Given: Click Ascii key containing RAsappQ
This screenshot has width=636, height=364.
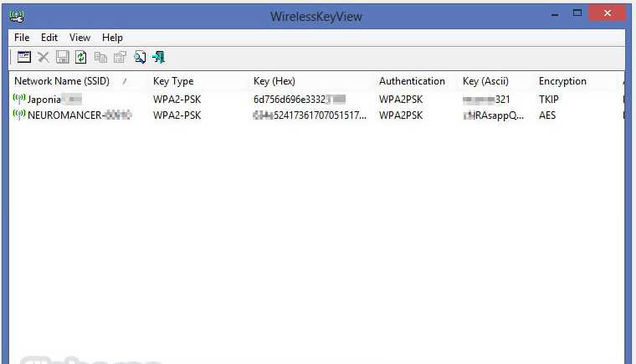Looking at the screenshot, I should click(493, 115).
